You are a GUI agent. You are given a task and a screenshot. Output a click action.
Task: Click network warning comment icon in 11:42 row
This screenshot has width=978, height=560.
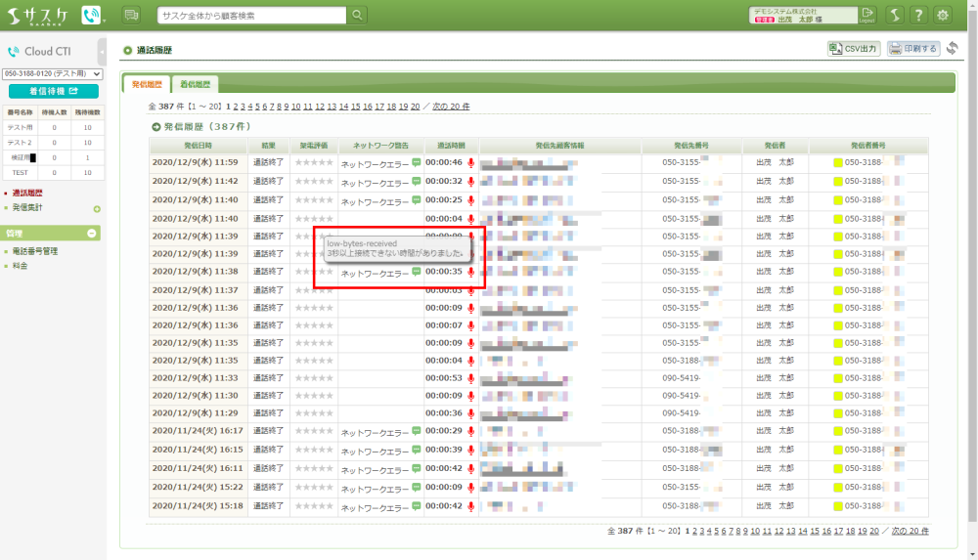[x=416, y=182]
